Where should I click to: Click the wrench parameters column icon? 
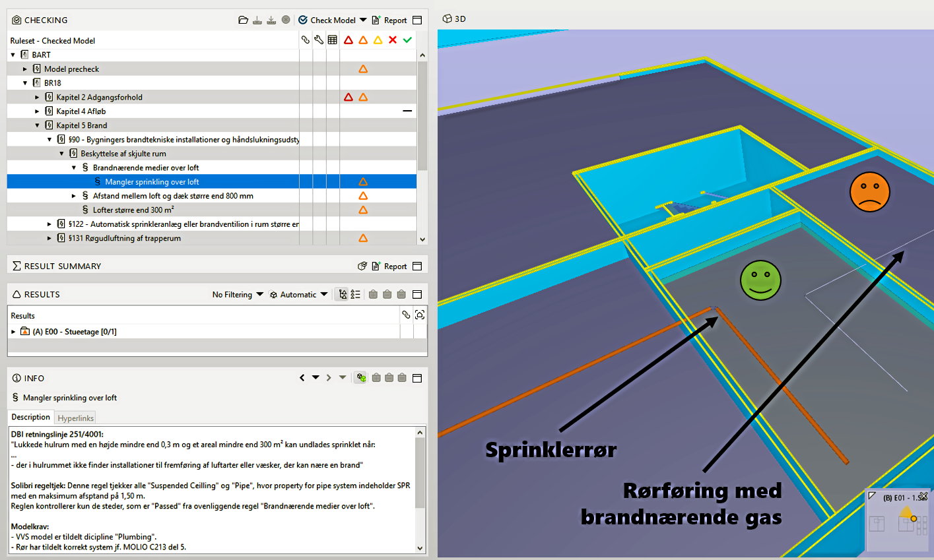pos(319,40)
